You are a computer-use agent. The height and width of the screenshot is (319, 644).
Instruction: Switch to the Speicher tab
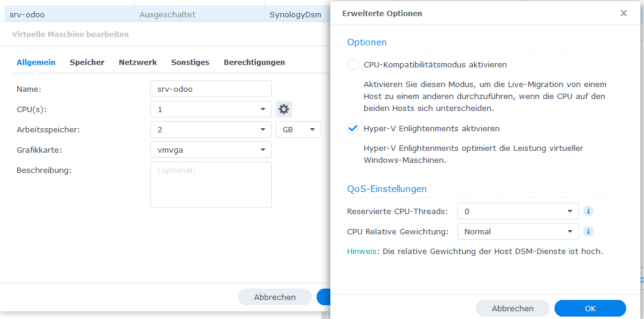point(87,63)
